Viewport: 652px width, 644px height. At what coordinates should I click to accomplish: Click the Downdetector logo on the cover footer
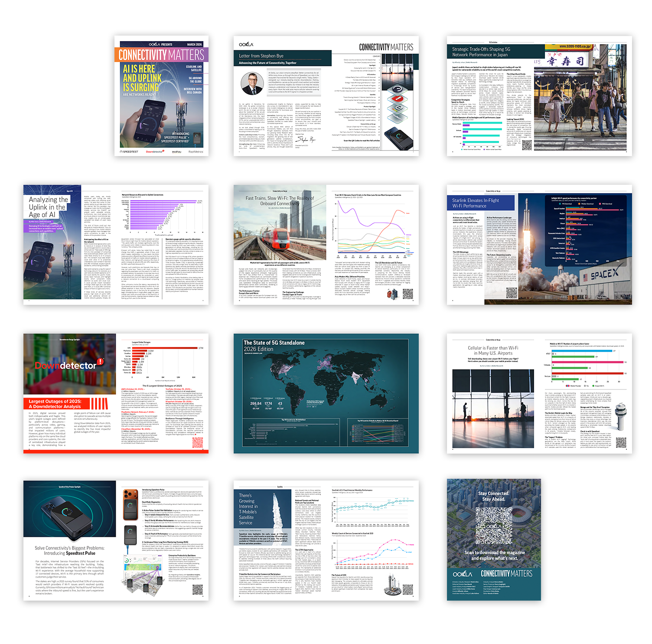(x=155, y=152)
